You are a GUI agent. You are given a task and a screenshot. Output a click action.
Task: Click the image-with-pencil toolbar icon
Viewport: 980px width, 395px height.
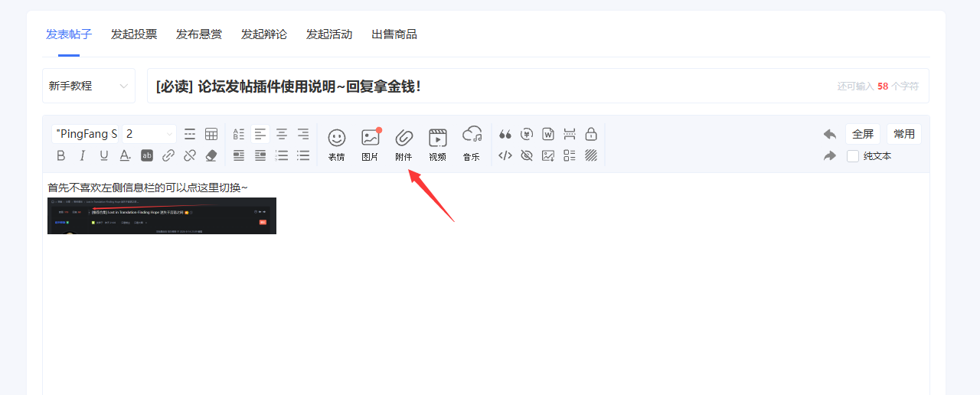click(x=548, y=155)
